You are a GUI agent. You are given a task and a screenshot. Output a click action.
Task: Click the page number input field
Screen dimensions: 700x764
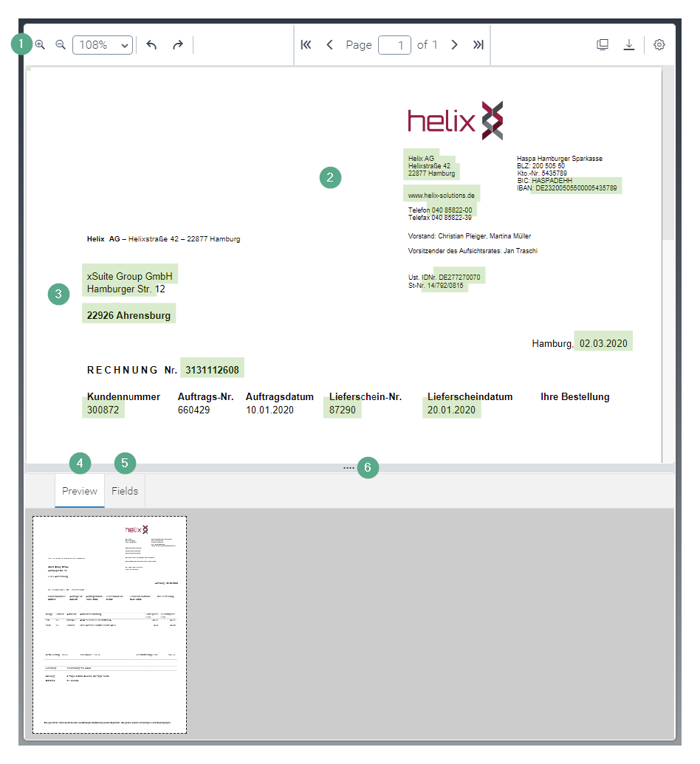click(394, 45)
